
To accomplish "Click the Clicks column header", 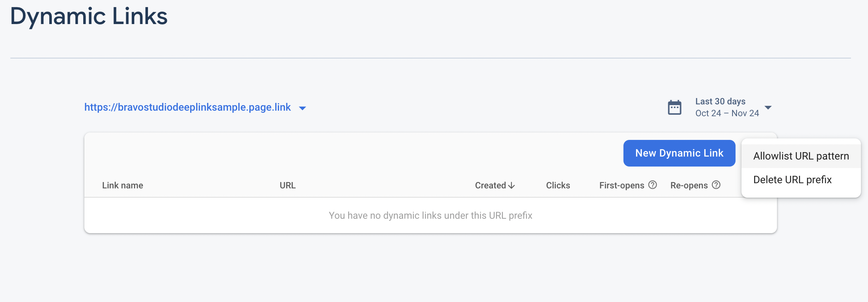I will pyautogui.click(x=558, y=185).
